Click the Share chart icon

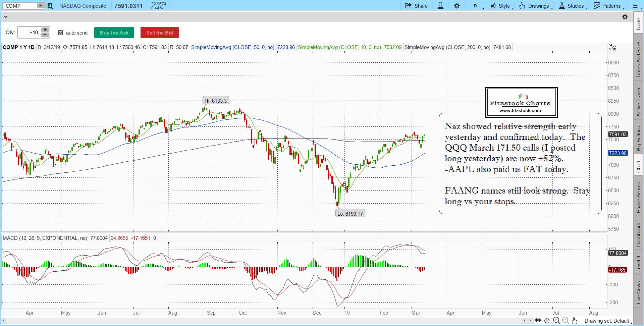[416, 6]
